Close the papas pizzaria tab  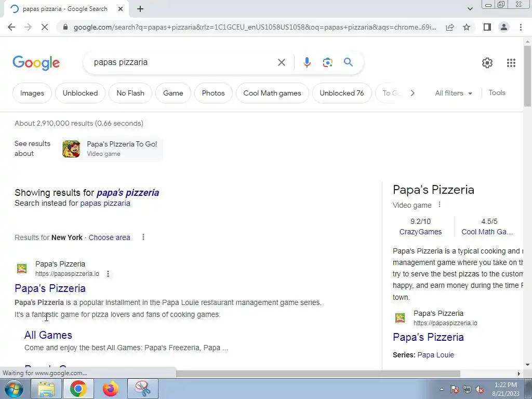click(x=121, y=9)
